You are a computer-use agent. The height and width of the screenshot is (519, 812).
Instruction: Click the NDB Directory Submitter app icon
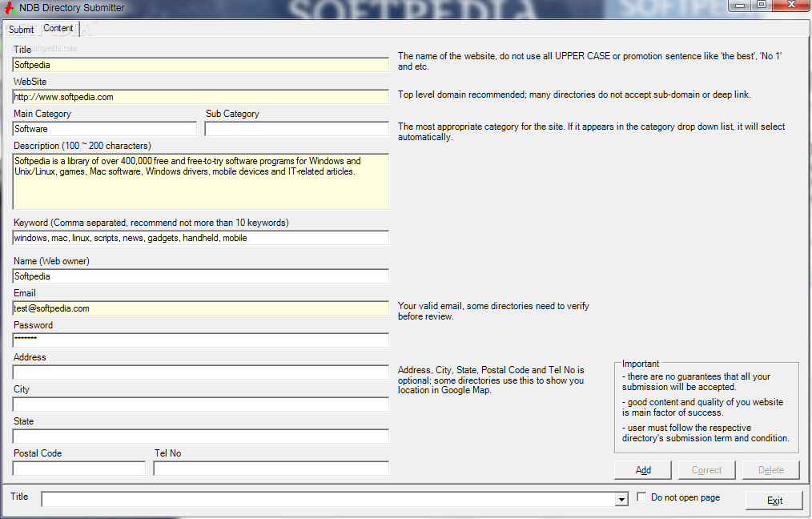pos(10,8)
